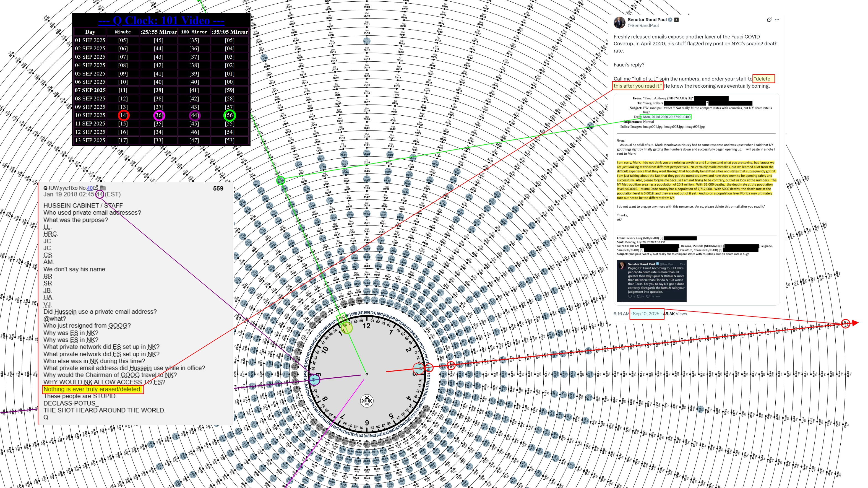
Task: Click the email date 'Mon, 20 Jul 2020 20:27:00 -0400'
Action: (666, 117)
